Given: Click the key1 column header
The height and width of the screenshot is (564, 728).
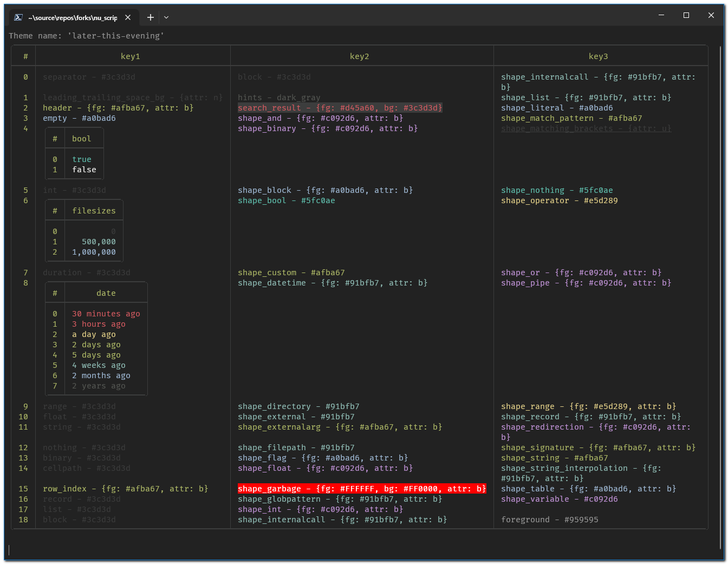Looking at the screenshot, I should click(x=131, y=56).
